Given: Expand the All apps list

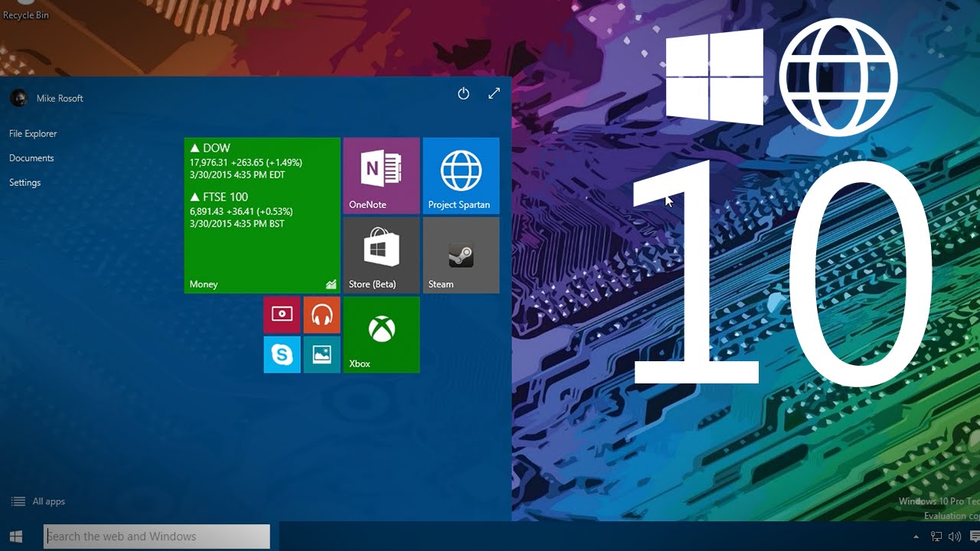Looking at the screenshot, I should [x=38, y=501].
